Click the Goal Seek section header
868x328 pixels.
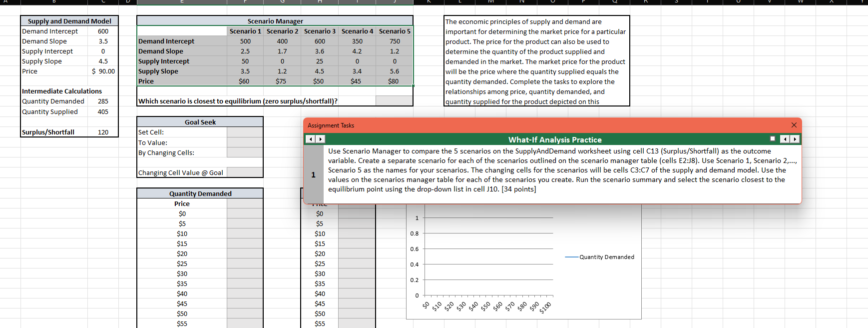click(x=200, y=122)
